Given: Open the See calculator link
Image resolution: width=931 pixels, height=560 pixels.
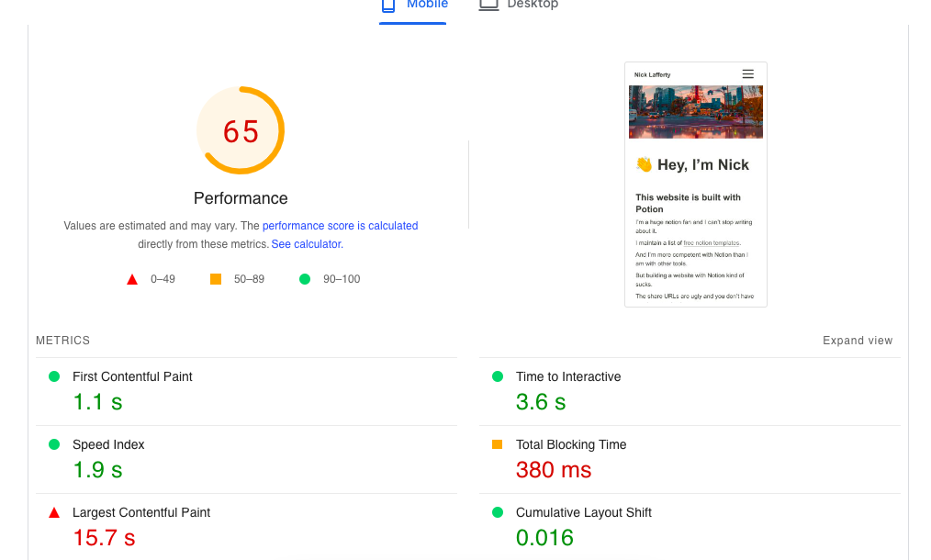Looking at the screenshot, I should pos(306,243).
